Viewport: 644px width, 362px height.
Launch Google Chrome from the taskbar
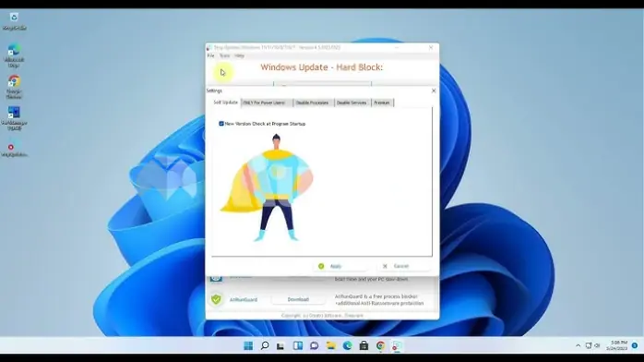click(x=380, y=345)
